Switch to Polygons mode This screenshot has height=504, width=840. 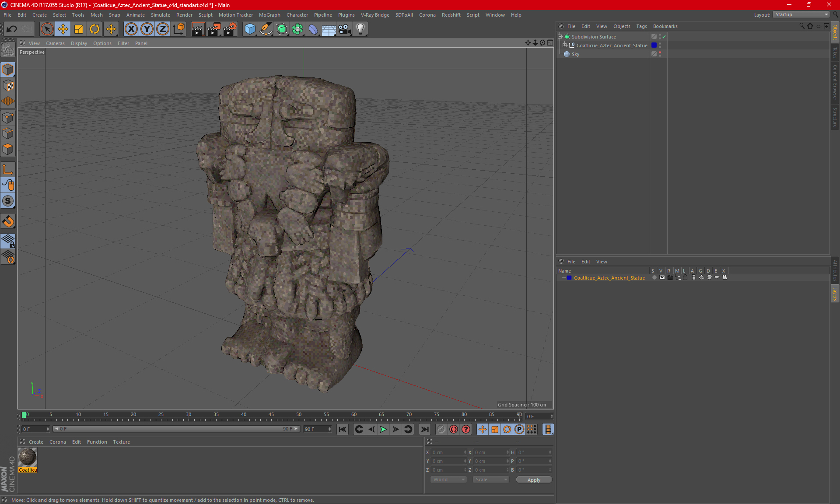click(x=8, y=149)
